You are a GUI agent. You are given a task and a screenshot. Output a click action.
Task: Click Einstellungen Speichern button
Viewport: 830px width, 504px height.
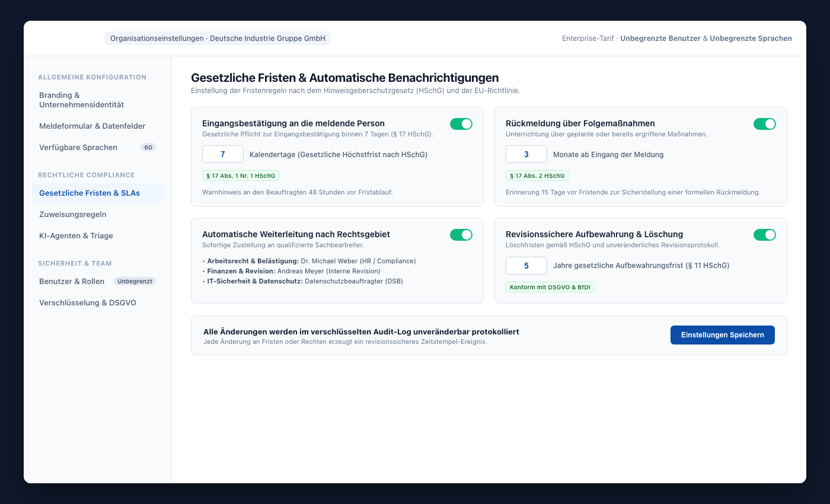[x=723, y=335]
